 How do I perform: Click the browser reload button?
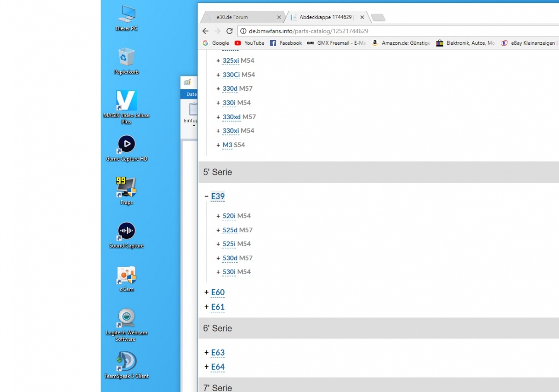[x=229, y=31]
